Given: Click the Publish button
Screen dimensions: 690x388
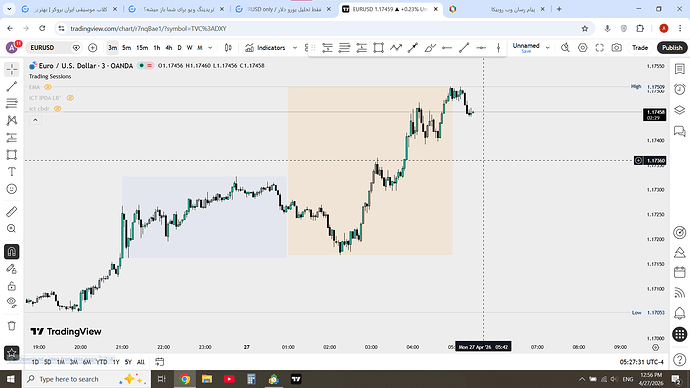Looking at the screenshot, I should pos(672,48).
